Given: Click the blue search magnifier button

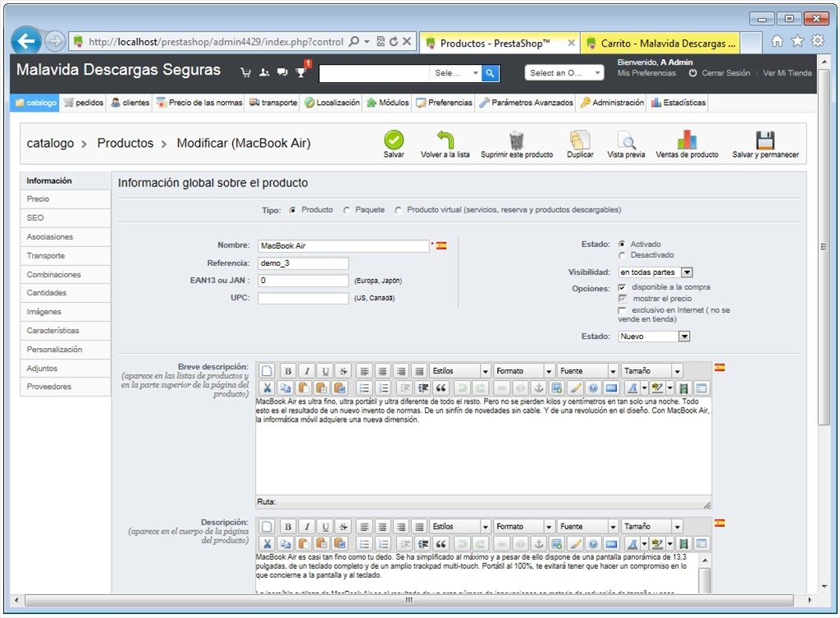Looking at the screenshot, I should [491, 73].
